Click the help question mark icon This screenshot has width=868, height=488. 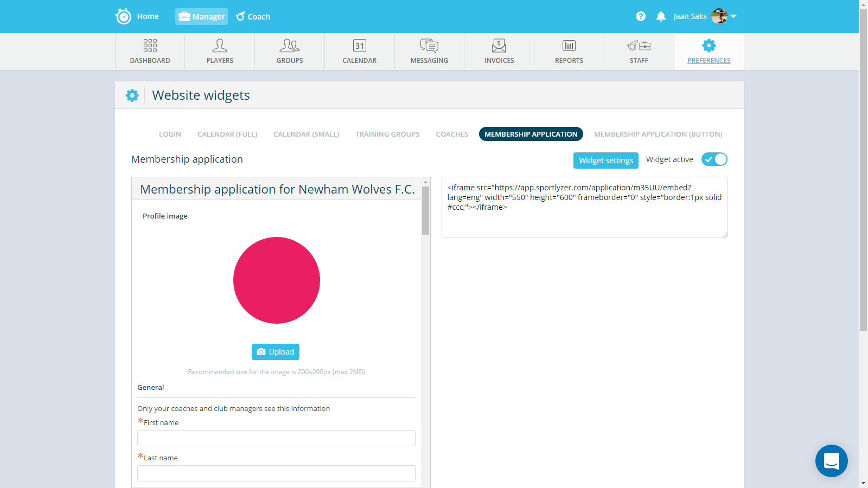(x=641, y=16)
